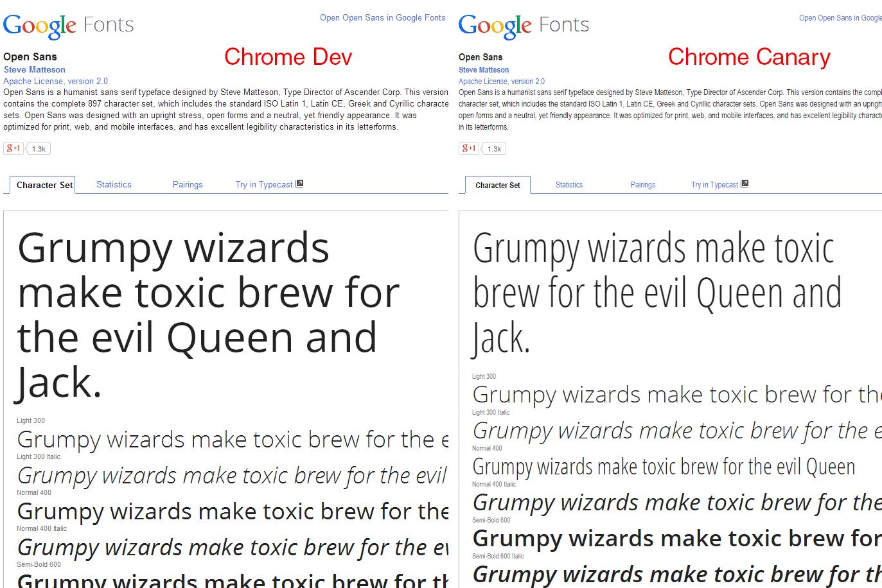Select the Character Set tab in the right page
The image size is (882, 588).
(498, 185)
